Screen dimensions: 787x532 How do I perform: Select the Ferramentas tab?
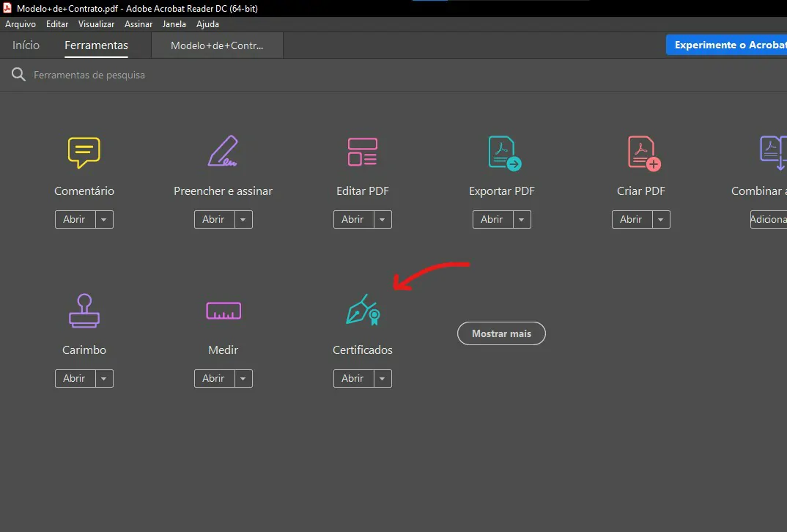pyautogui.click(x=97, y=45)
